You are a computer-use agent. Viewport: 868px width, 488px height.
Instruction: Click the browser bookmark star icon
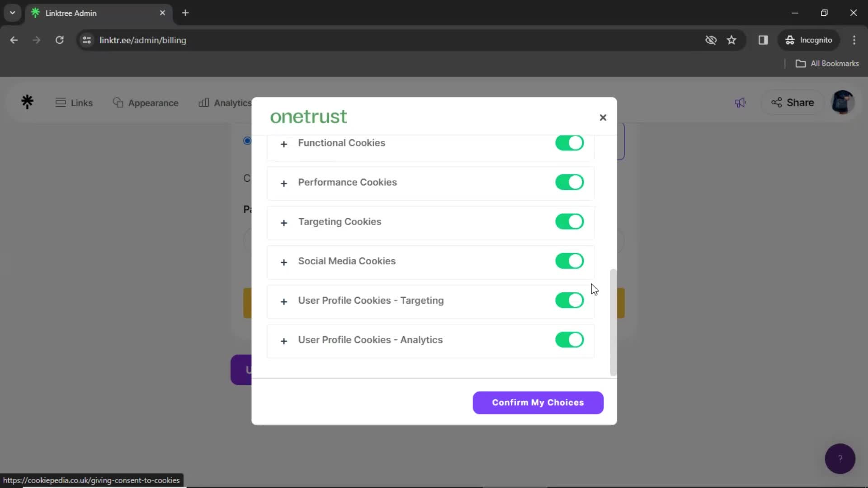[x=733, y=40]
